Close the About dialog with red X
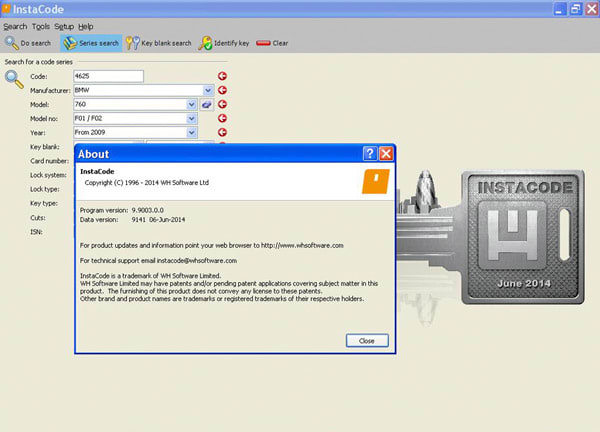This screenshot has height=432, width=600. click(386, 154)
